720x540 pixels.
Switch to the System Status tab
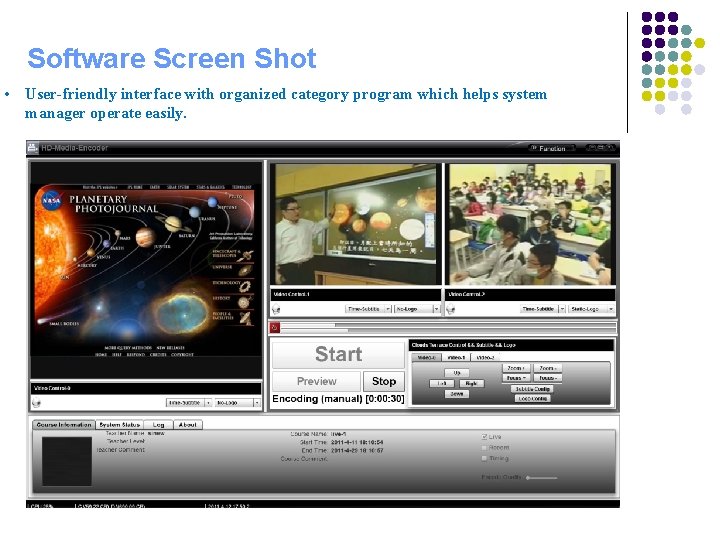point(120,425)
